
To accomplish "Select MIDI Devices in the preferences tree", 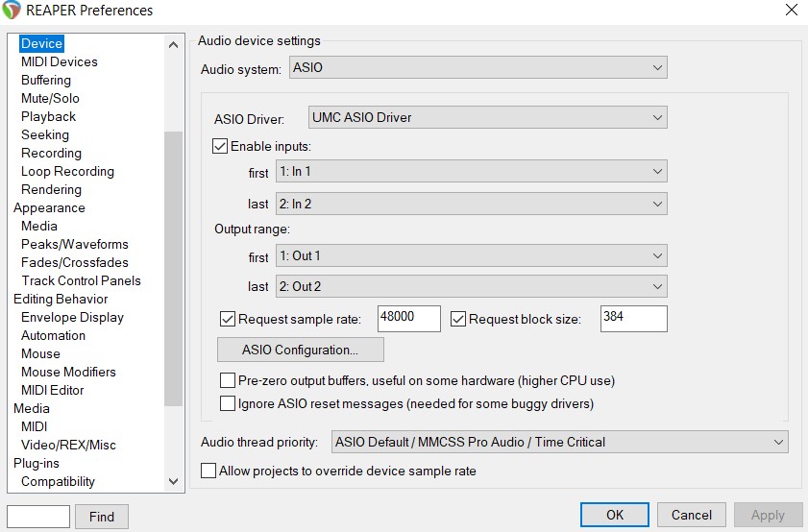I will (60, 61).
